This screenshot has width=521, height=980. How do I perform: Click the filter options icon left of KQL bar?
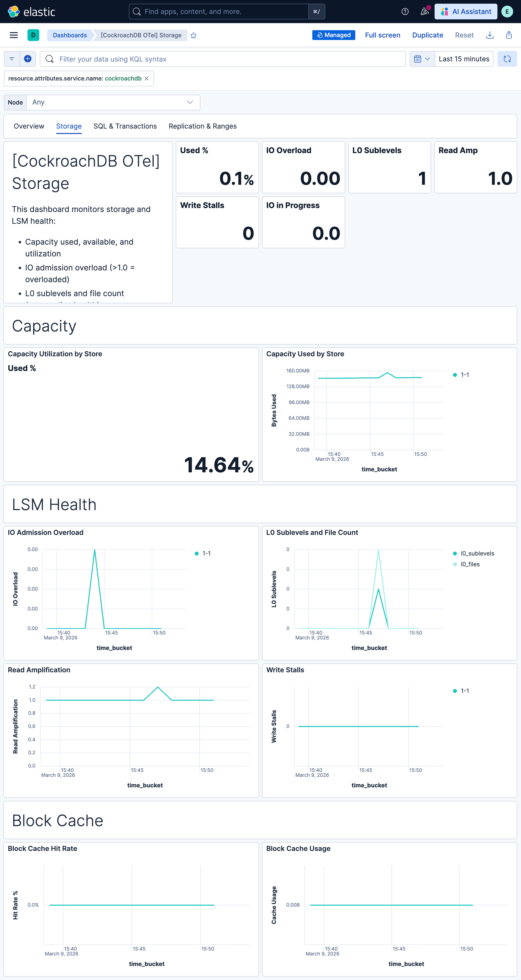point(12,59)
